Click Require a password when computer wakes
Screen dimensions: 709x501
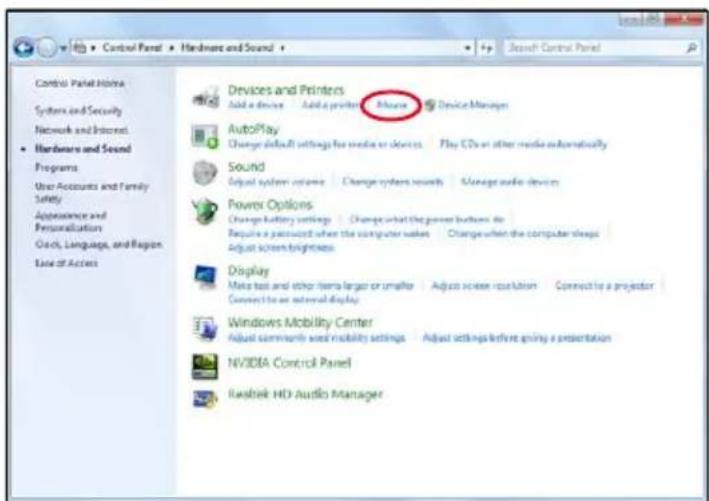[328, 234]
